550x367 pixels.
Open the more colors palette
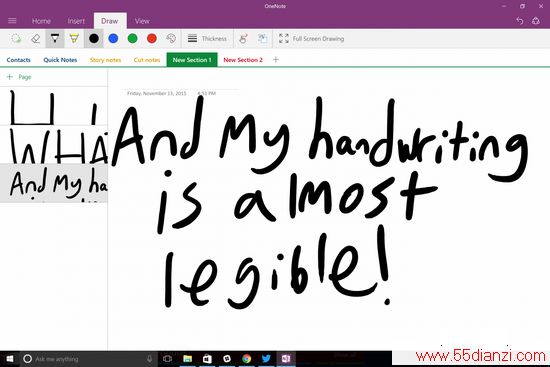(x=171, y=39)
